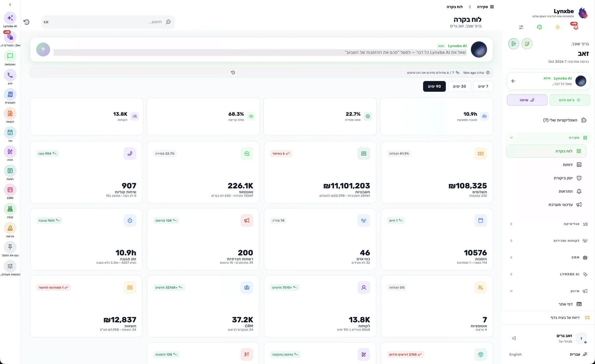Click the purple שיחה call button
The image size is (595, 364).
(527, 100)
